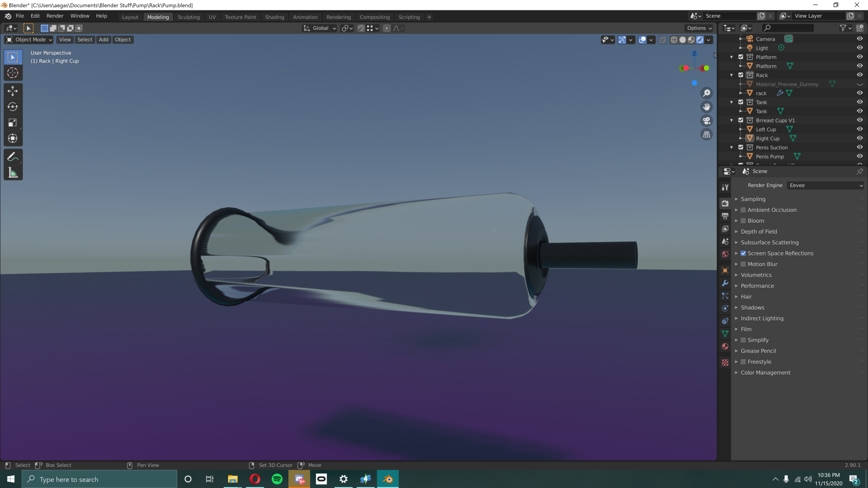
Task: Expand the Color Management panel
Action: tap(765, 373)
